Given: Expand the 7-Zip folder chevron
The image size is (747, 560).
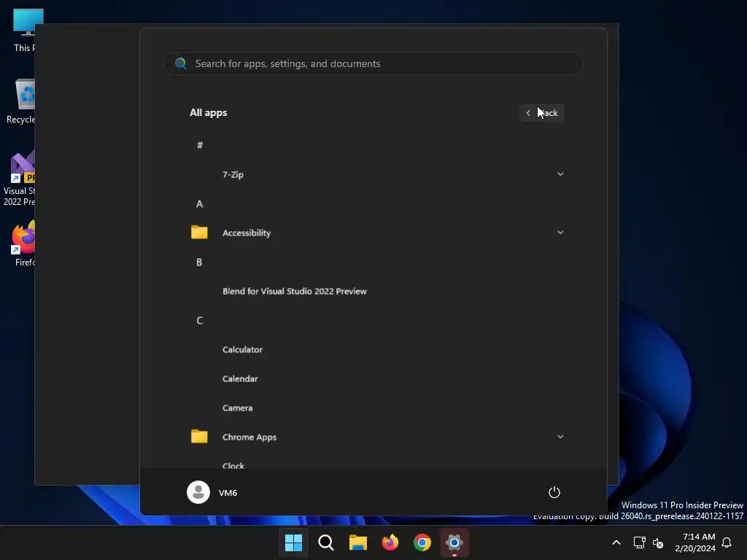Looking at the screenshot, I should [560, 174].
